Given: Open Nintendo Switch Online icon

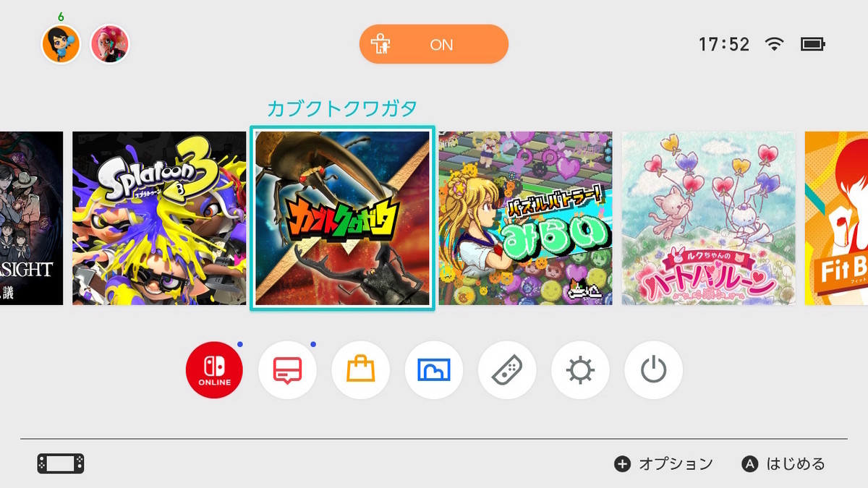Looking at the screenshot, I should click(214, 370).
